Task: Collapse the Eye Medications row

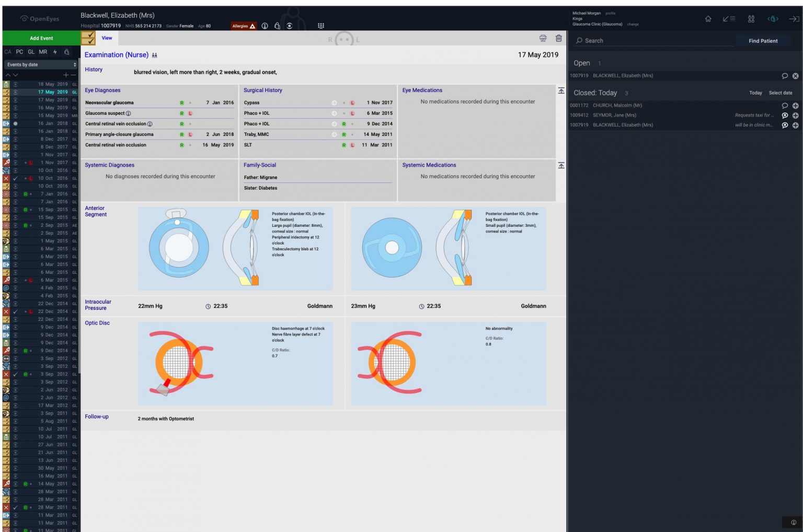Action: [x=561, y=91]
